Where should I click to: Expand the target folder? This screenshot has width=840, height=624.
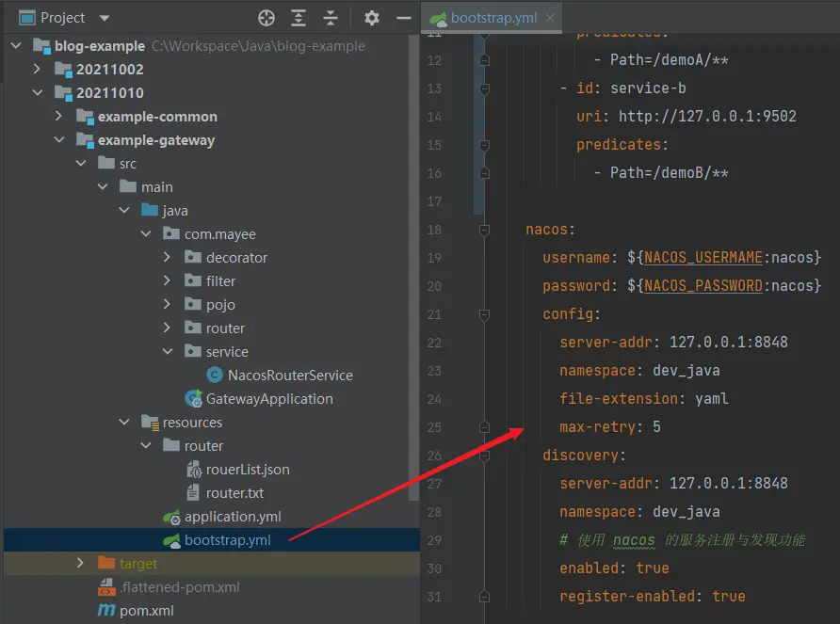click(x=81, y=563)
